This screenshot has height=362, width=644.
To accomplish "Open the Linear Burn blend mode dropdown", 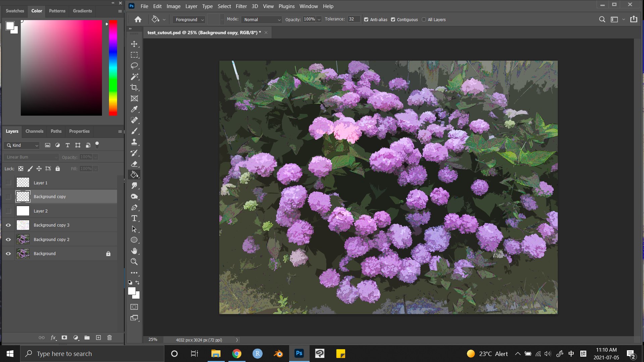I will [32, 157].
